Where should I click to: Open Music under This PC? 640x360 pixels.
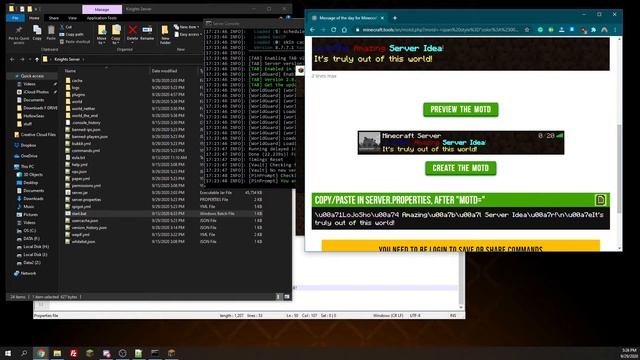pos(26,207)
